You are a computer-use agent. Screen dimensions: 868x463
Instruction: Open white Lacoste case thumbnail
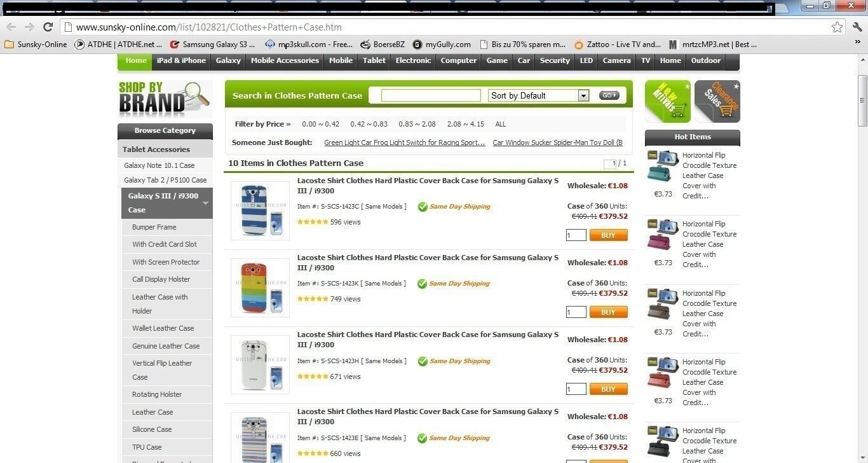click(x=260, y=365)
